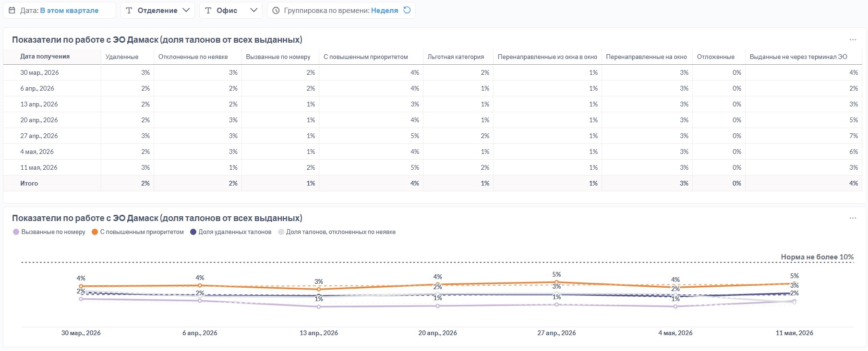Select the '20 апр., 2026' table row date
Viewport: 868px width, 351px height.
pos(39,120)
